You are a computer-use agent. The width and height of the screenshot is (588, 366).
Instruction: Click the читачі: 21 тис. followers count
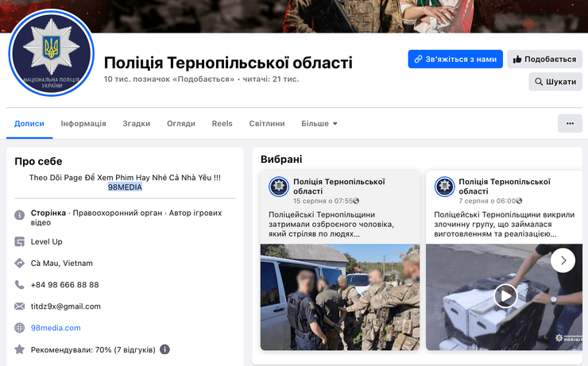tap(271, 79)
